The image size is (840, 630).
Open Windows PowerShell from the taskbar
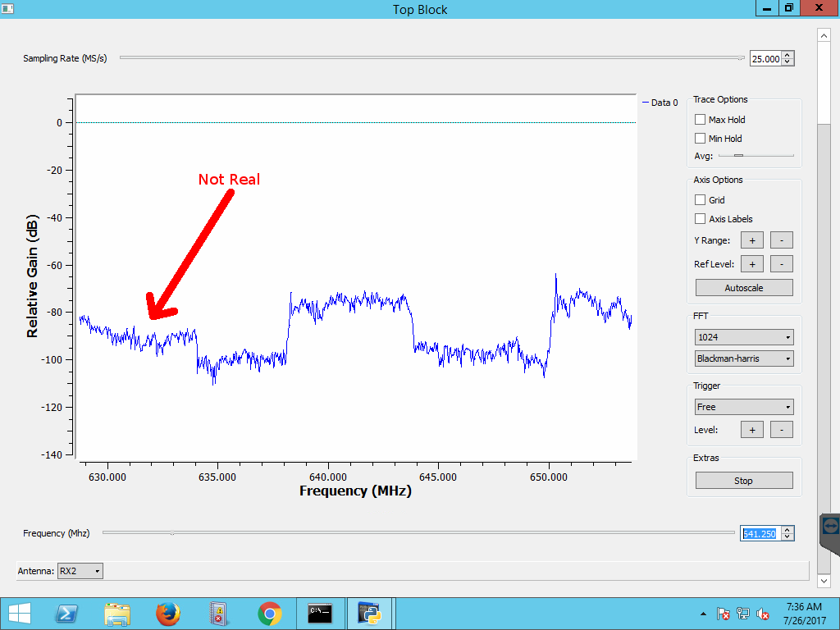coord(66,613)
